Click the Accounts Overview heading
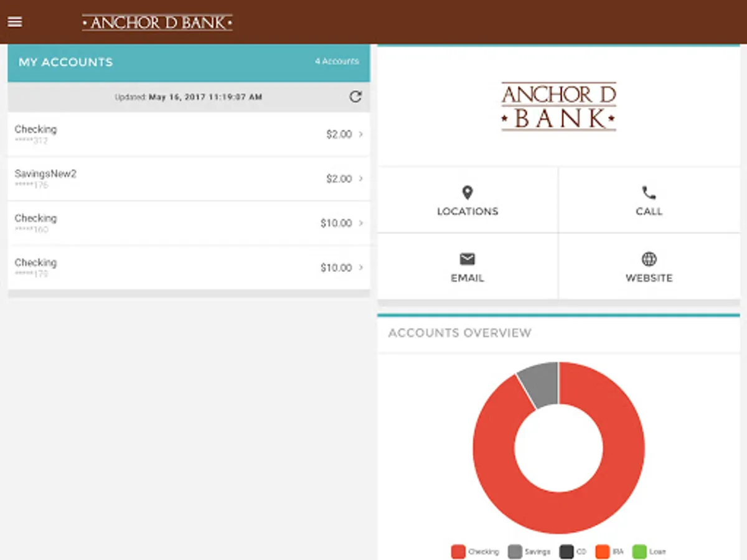The height and width of the screenshot is (560, 747). [460, 333]
